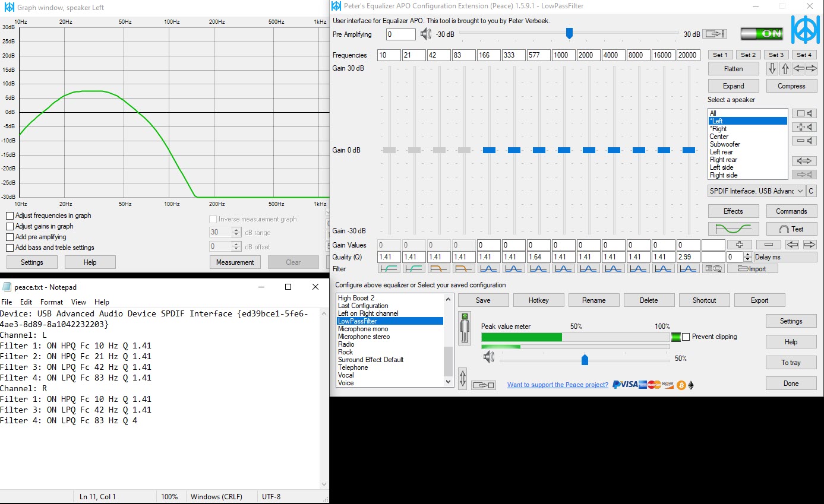
Task: Click the Export button
Action: 759,300
